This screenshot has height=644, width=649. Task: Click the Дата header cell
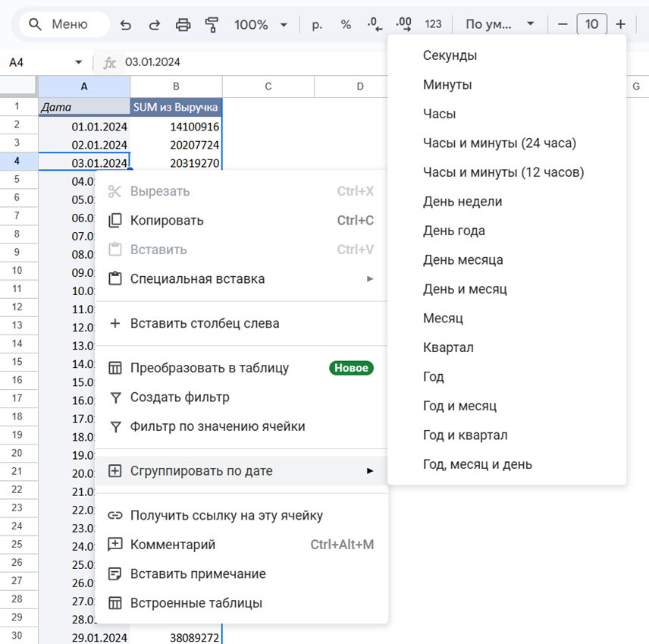(84, 107)
